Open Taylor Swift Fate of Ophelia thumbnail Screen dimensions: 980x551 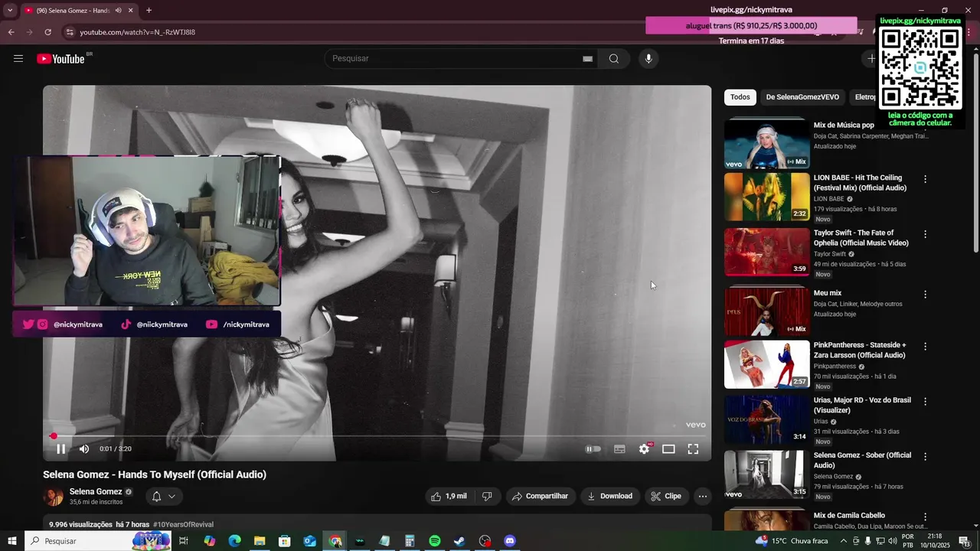[x=766, y=252]
